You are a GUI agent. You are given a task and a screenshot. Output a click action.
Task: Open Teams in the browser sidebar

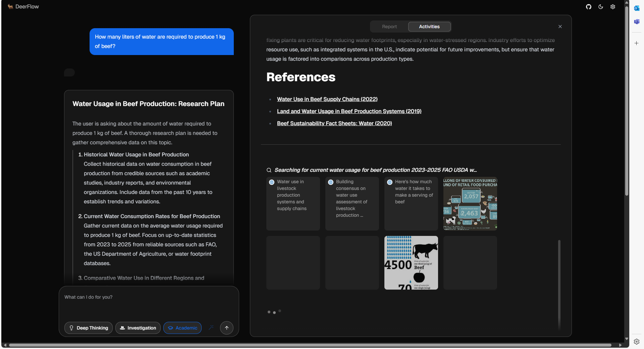pos(637,22)
